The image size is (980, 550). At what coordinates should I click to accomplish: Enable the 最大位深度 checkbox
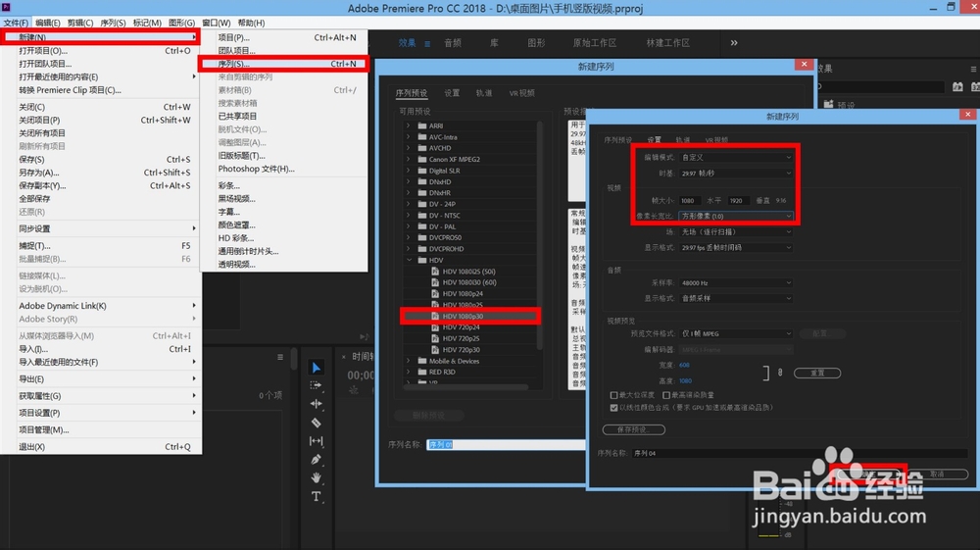(x=613, y=395)
